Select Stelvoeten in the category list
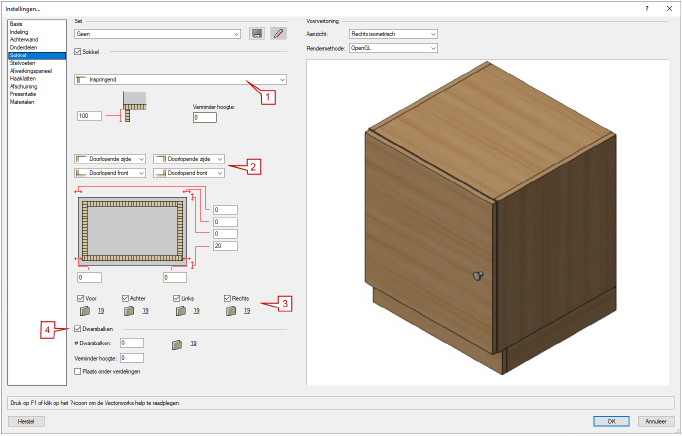682x436 pixels. coord(37,63)
